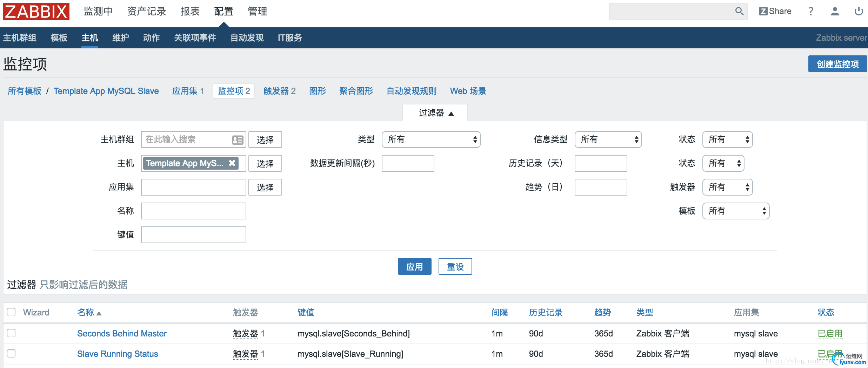Focus the 应用集 input field
Image resolution: width=868 pixels, height=368 pixels.
193,187
